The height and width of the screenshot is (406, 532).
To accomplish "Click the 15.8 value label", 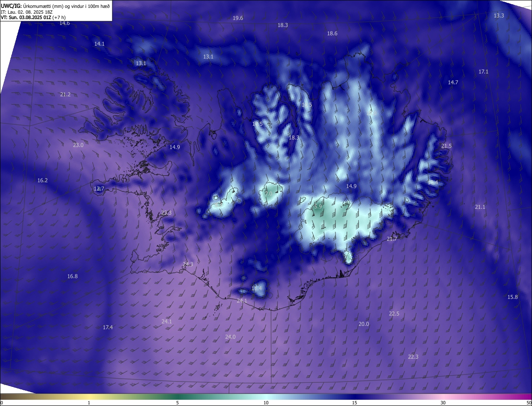I will (x=513, y=297).
